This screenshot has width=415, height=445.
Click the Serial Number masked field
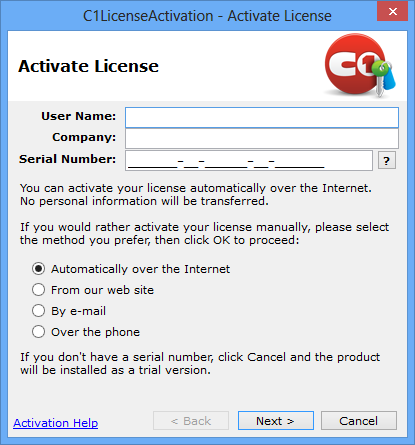point(249,160)
